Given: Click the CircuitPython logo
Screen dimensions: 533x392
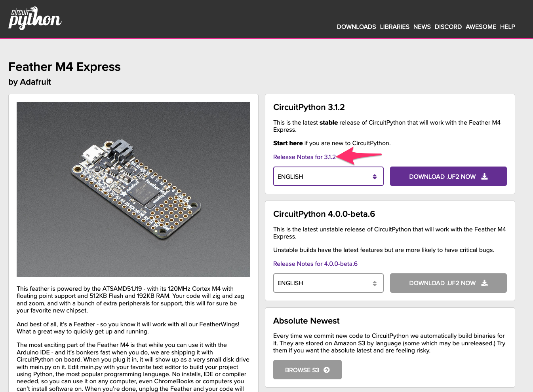Looking at the screenshot, I should tap(35, 18).
